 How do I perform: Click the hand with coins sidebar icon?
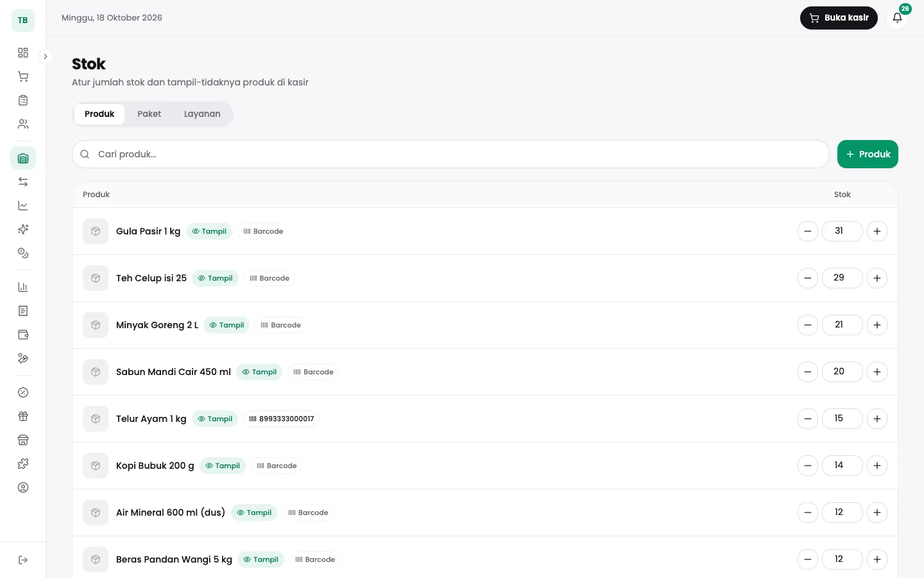[x=23, y=358]
